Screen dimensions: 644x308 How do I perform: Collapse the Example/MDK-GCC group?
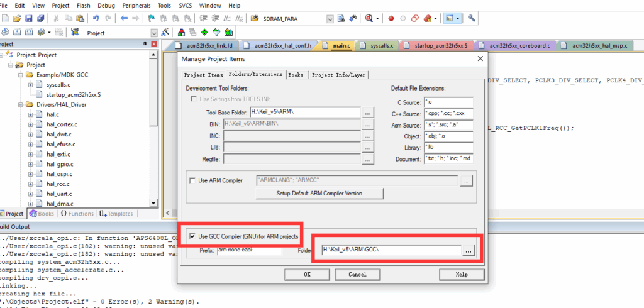point(21,75)
